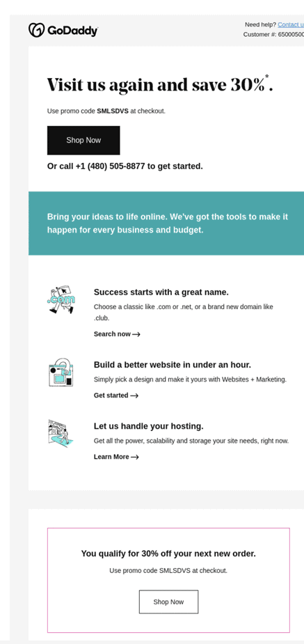Viewport: 304px width, 644px height.
Task: Click the arrow next to Search now
Action: click(136, 334)
